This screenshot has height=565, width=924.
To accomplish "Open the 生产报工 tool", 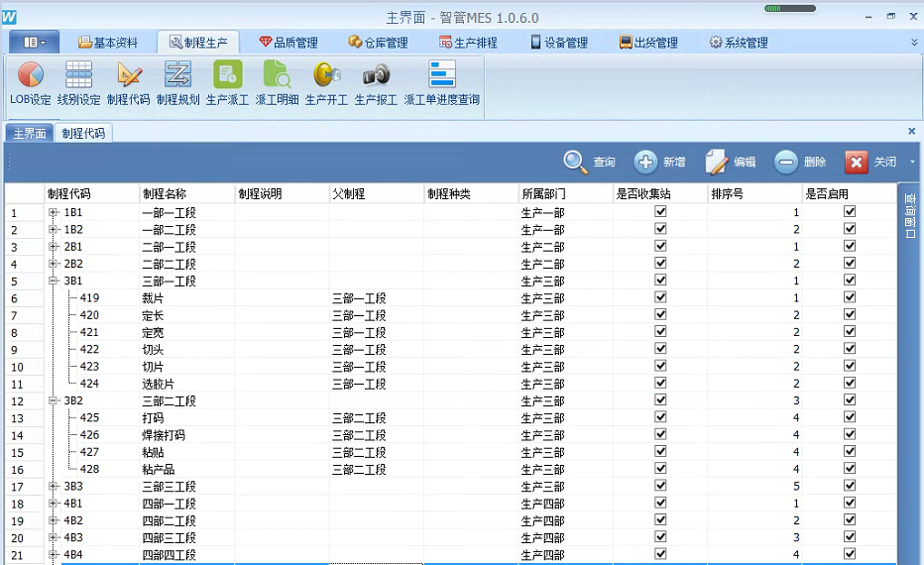I will pos(376,83).
